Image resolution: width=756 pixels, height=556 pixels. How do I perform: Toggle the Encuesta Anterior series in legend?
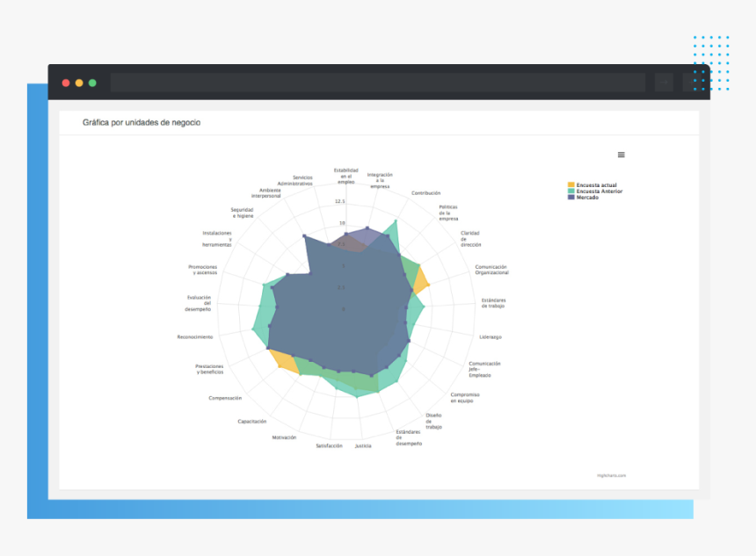click(595, 191)
